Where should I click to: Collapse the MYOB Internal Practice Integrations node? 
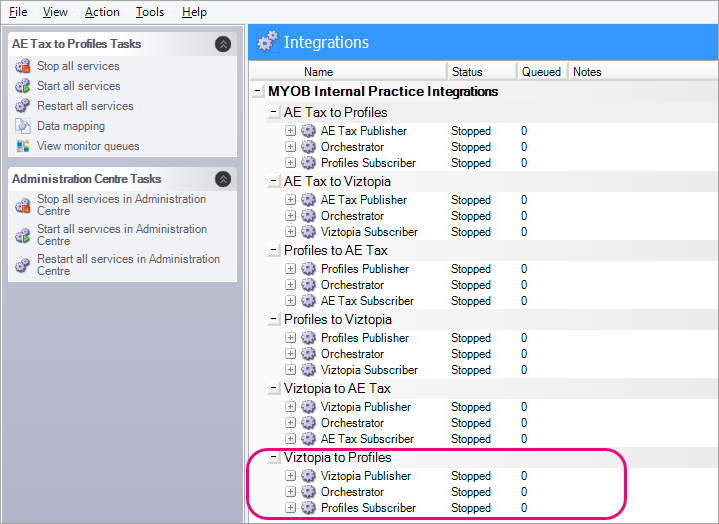pyautogui.click(x=259, y=92)
